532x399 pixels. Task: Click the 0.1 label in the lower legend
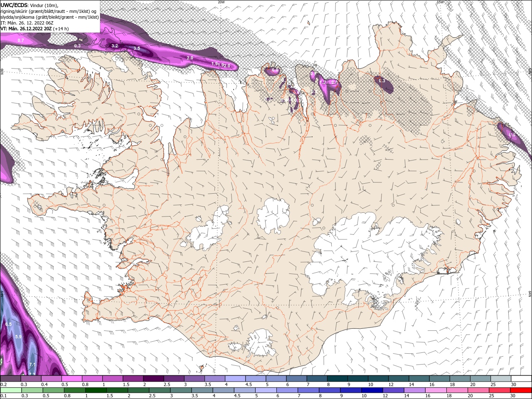[3, 396]
